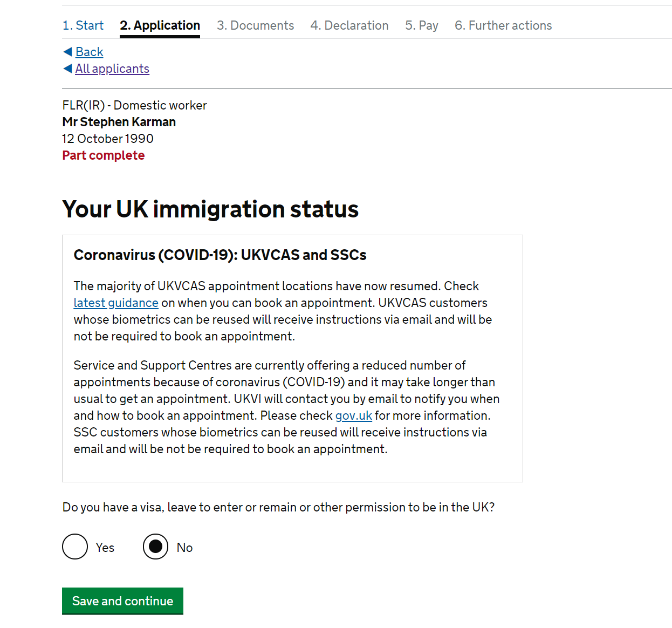
Task: Switch to the 3. Documents step
Action: pos(255,25)
